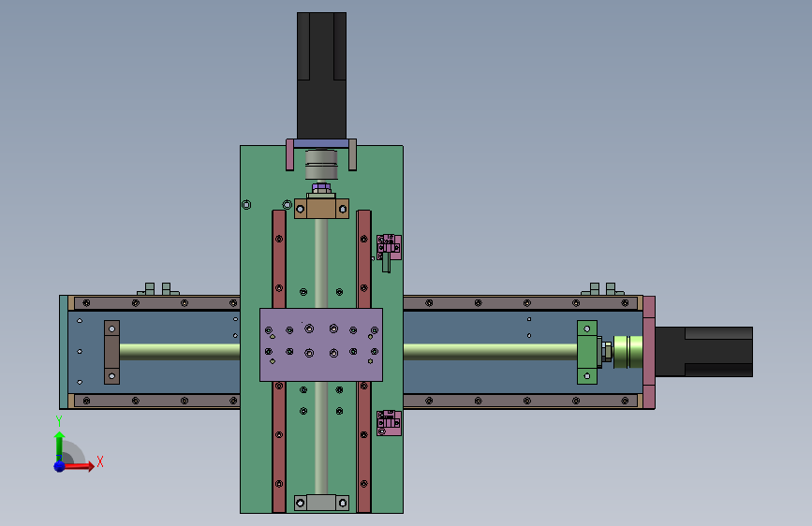Screen dimensions: 812x526
Task: Pick the upper horizontal rail on the left side
Action: click(x=157, y=303)
